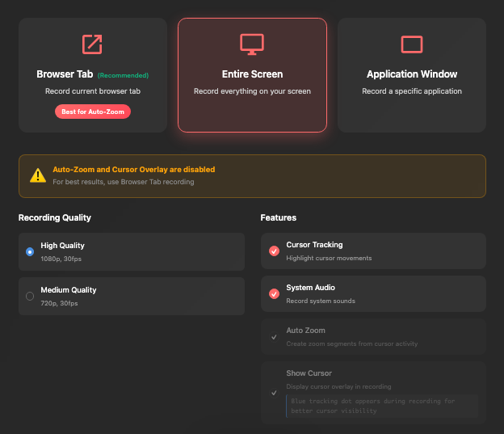Toggle the disabled Show Cursor checkbox
504x434 pixels.
pyautogui.click(x=274, y=393)
